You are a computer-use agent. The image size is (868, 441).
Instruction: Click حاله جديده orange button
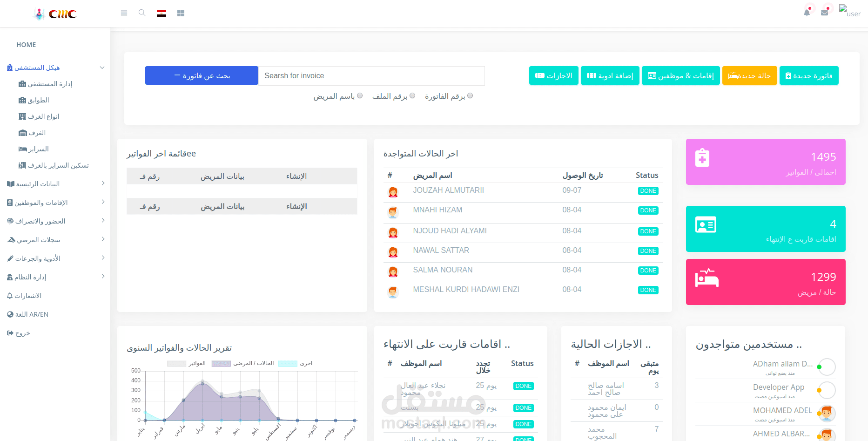click(x=750, y=75)
